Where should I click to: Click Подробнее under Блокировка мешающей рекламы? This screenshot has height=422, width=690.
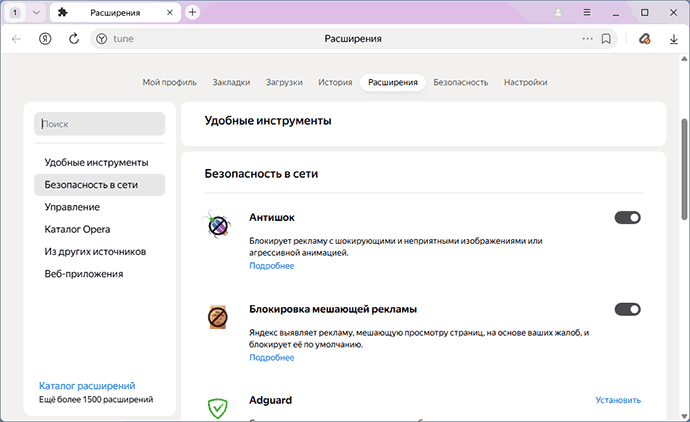point(272,358)
